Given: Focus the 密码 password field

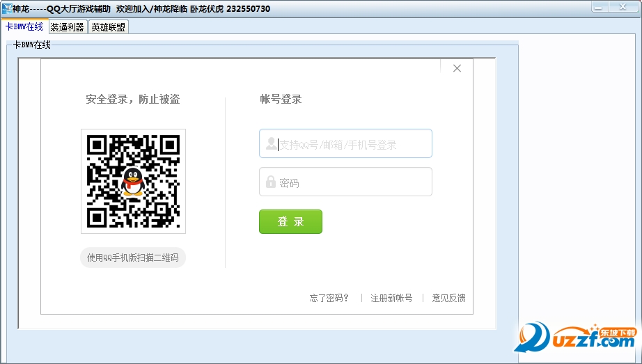Looking at the screenshot, I should [345, 182].
